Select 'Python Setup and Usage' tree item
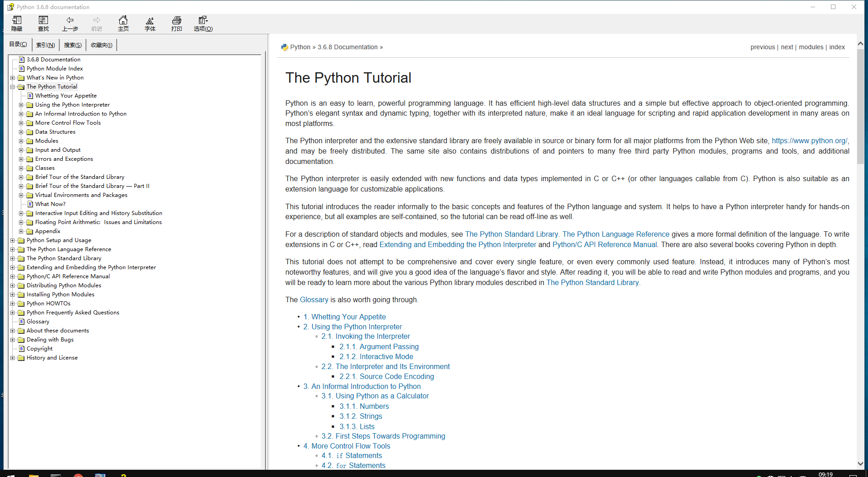The width and height of the screenshot is (868, 477). [59, 240]
